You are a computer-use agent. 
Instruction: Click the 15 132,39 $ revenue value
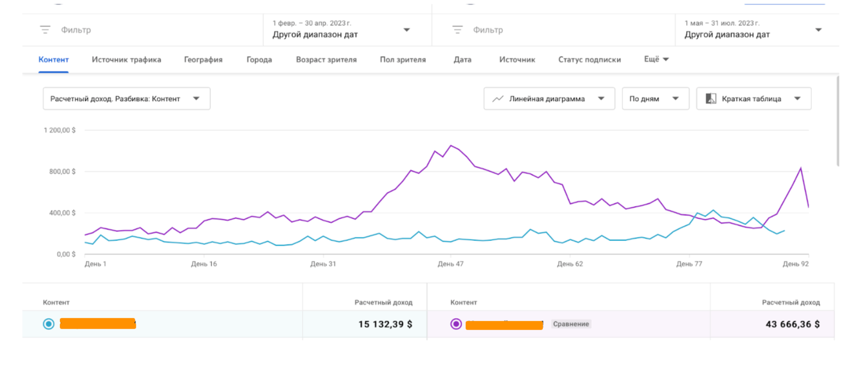[x=385, y=324]
